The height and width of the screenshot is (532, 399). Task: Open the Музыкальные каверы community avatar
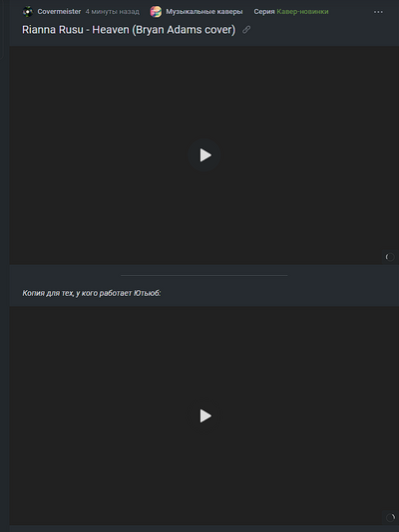156,12
